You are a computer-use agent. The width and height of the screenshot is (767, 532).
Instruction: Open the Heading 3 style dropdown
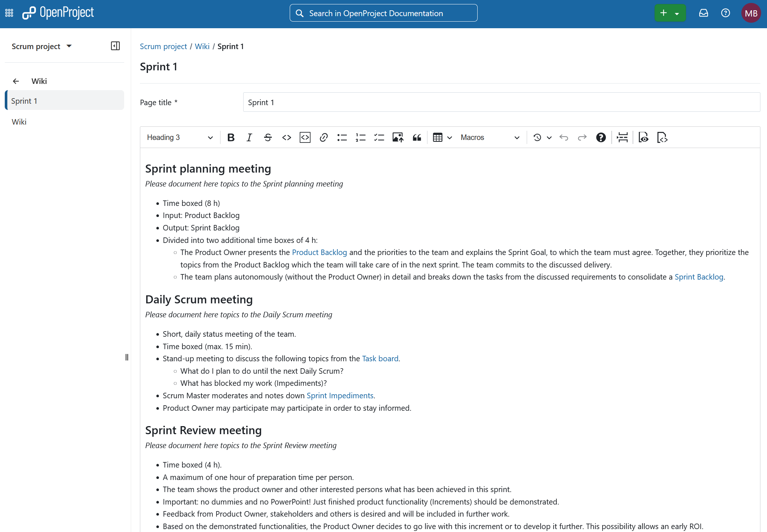[179, 137]
